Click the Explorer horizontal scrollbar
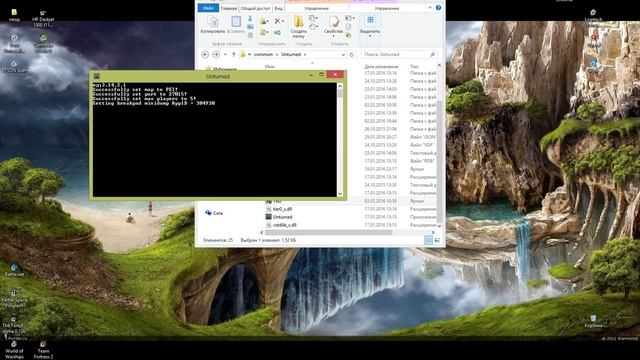640x360 pixels. [x=329, y=232]
